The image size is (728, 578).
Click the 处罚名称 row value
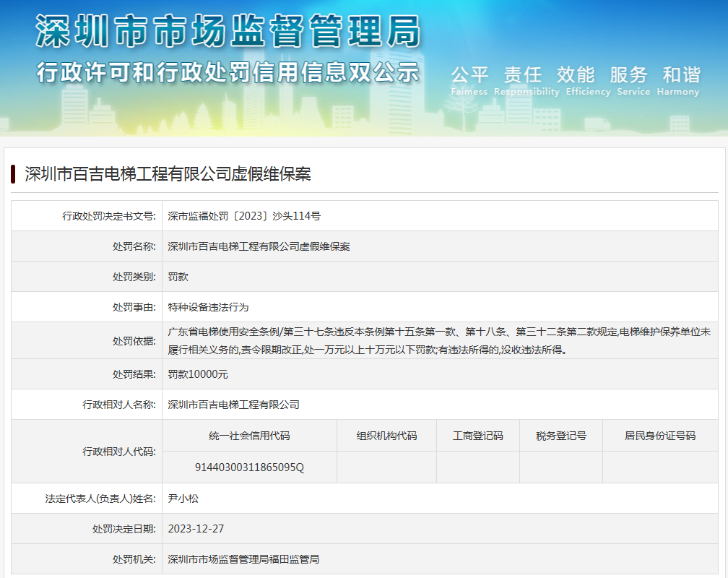pos(259,246)
